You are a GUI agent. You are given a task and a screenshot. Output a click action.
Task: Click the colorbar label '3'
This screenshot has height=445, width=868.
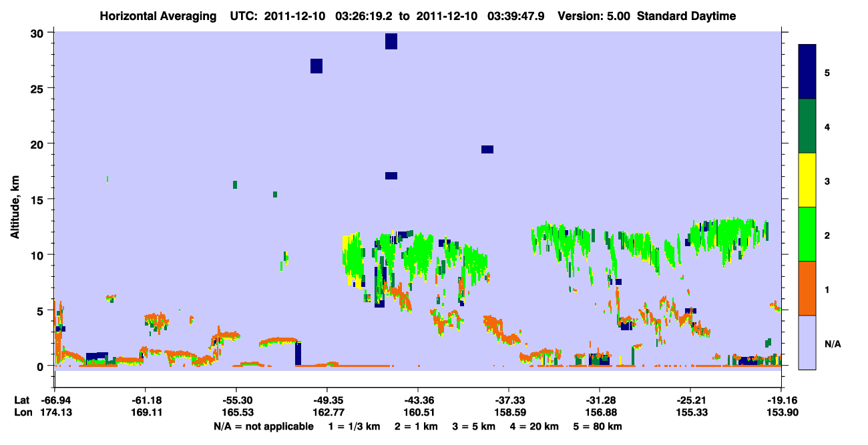(x=827, y=181)
